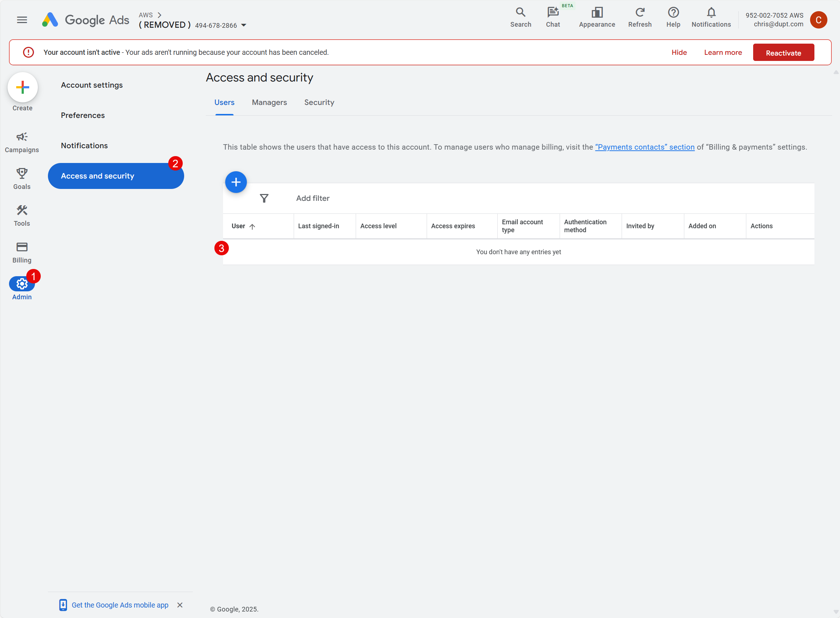Open the Help question mark icon

(x=673, y=12)
